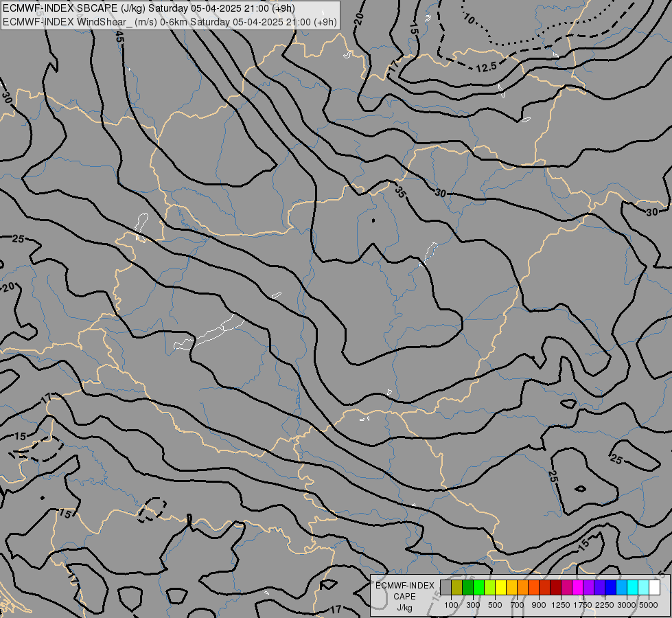Click the pink-crimson swatch after 1250
The width and height of the screenshot is (672, 618).
tap(566, 587)
